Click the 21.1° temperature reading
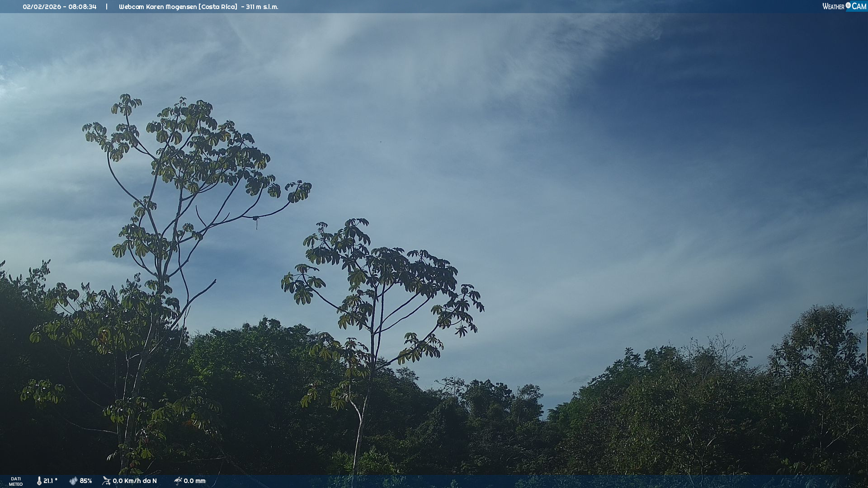Screen dimensions: 868x488 50,481
